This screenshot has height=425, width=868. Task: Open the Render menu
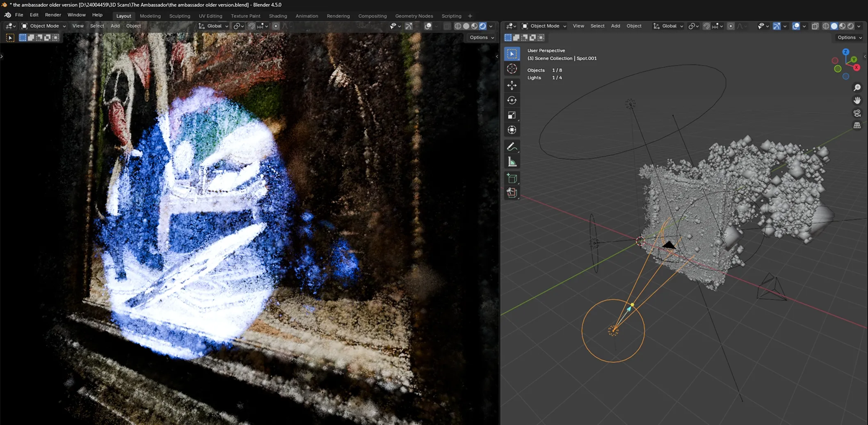(53, 14)
